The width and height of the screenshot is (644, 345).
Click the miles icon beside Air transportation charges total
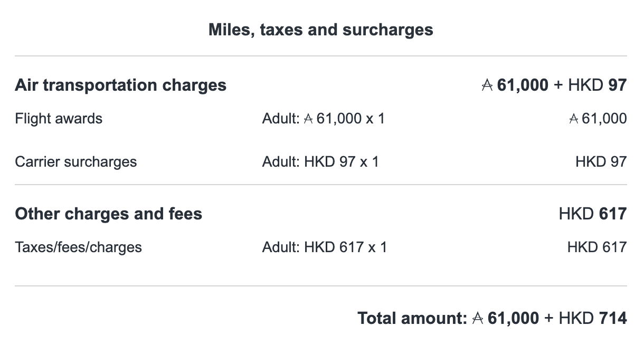(487, 85)
